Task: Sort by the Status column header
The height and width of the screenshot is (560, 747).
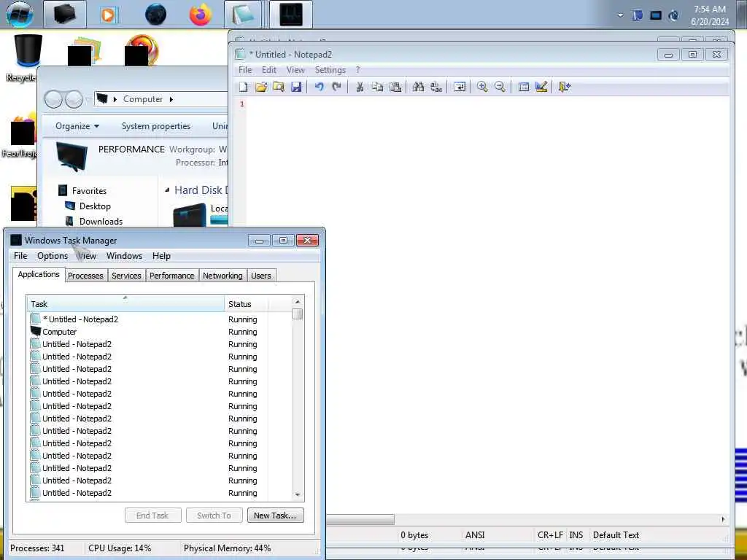Action: pos(247,304)
